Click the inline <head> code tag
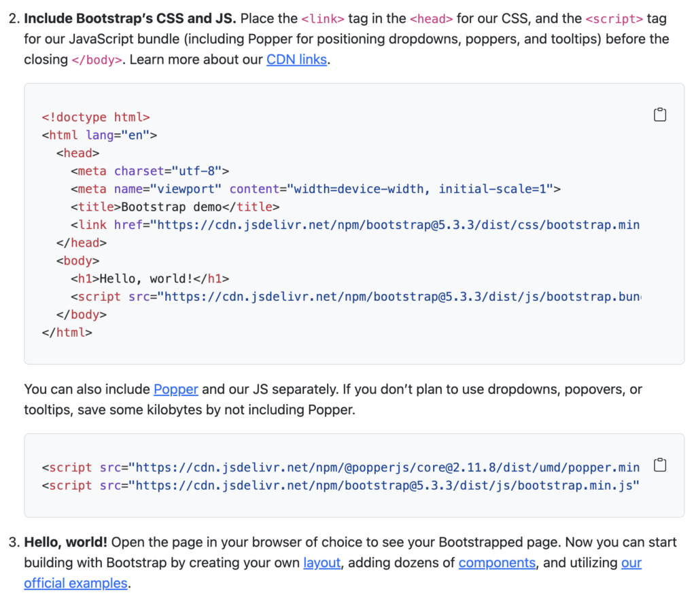The width and height of the screenshot is (696, 616). tap(431, 19)
